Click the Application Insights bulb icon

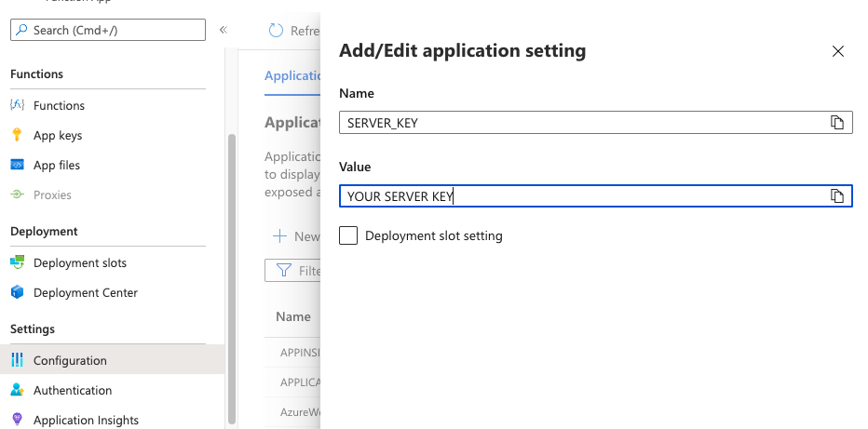tap(17, 420)
